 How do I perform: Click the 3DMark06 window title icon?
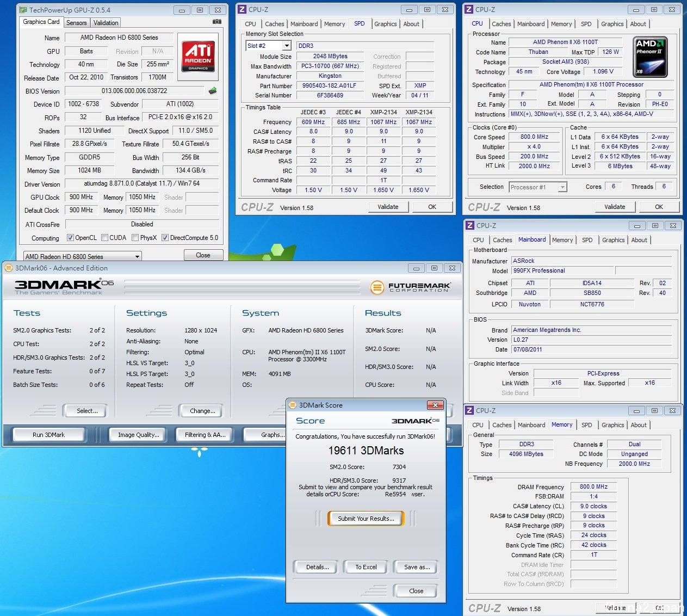coord(9,268)
